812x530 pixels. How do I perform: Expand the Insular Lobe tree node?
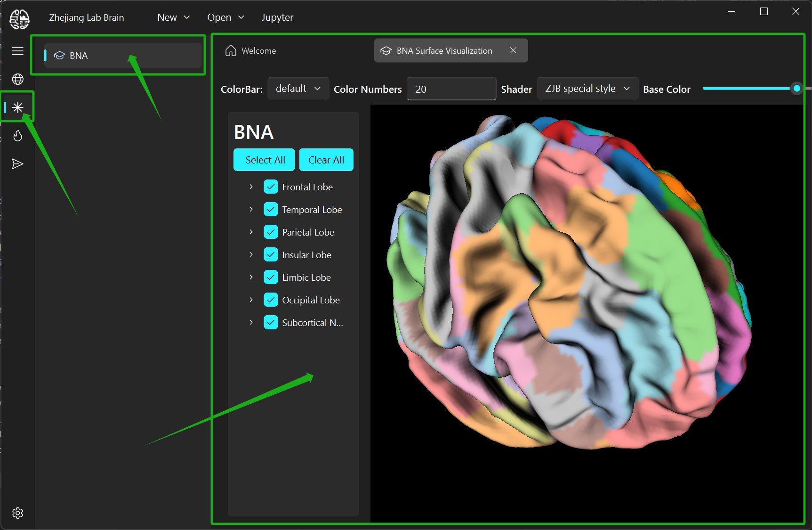pos(251,255)
